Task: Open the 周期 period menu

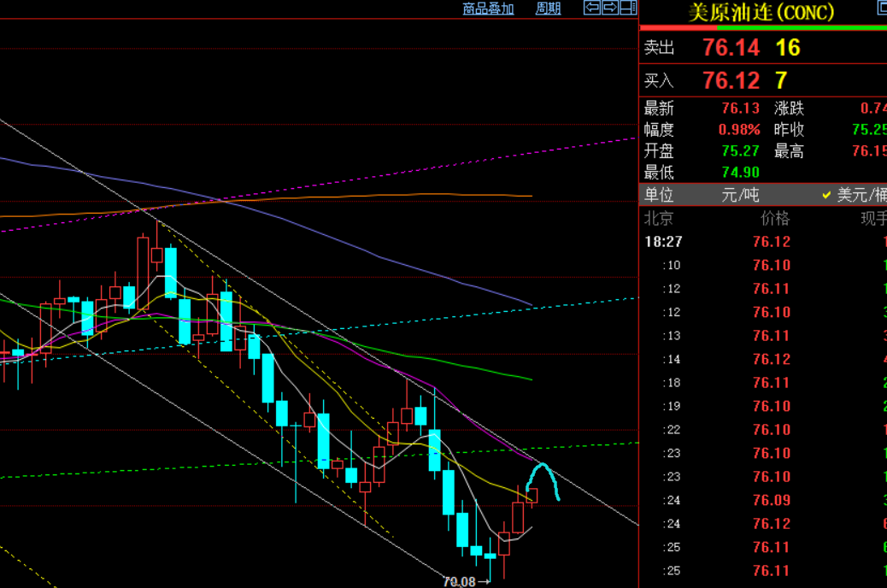Action: [548, 9]
